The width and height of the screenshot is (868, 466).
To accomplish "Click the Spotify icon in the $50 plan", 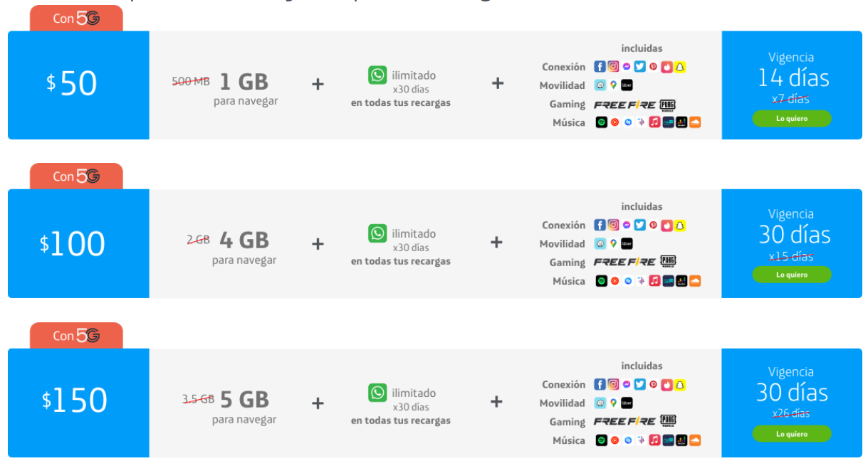I will (601, 122).
